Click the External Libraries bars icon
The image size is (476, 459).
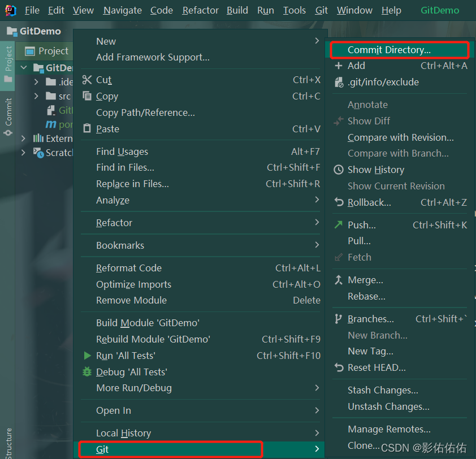38,138
